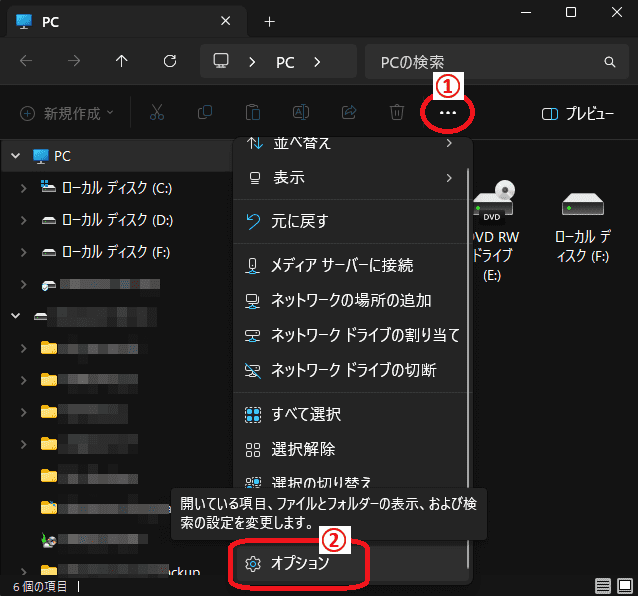Open the DVD RW drive (E:)

coord(492,231)
